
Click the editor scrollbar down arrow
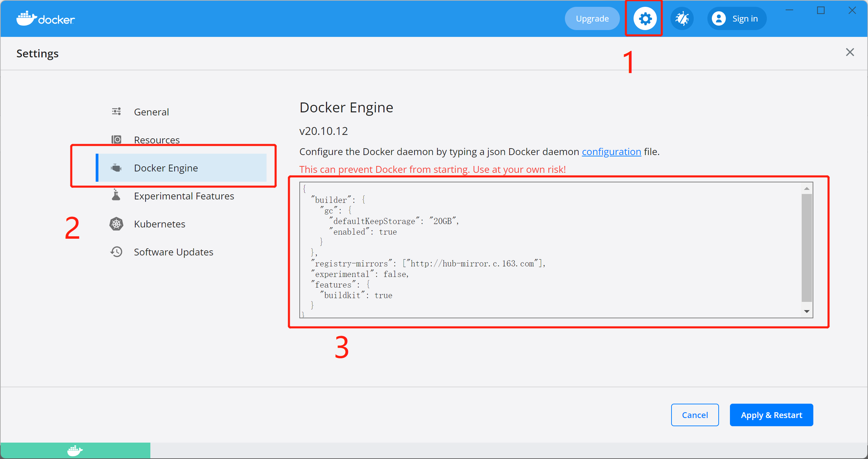pyautogui.click(x=806, y=311)
